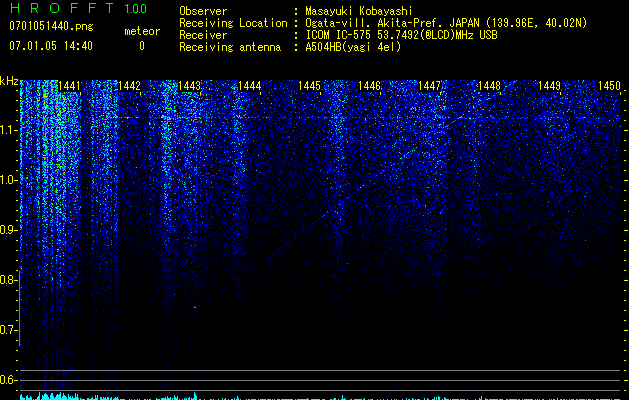The height and width of the screenshot is (400, 629).
Task: Click the Ogata-vill. Akita-Pref. JAPAN location text
Action: pos(446,23)
